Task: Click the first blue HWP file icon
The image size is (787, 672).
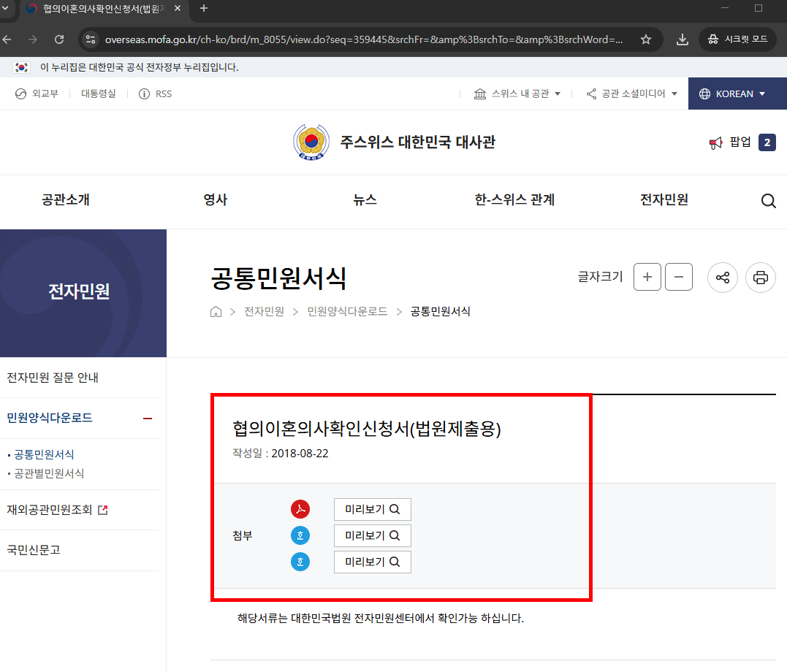Action: [300, 535]
